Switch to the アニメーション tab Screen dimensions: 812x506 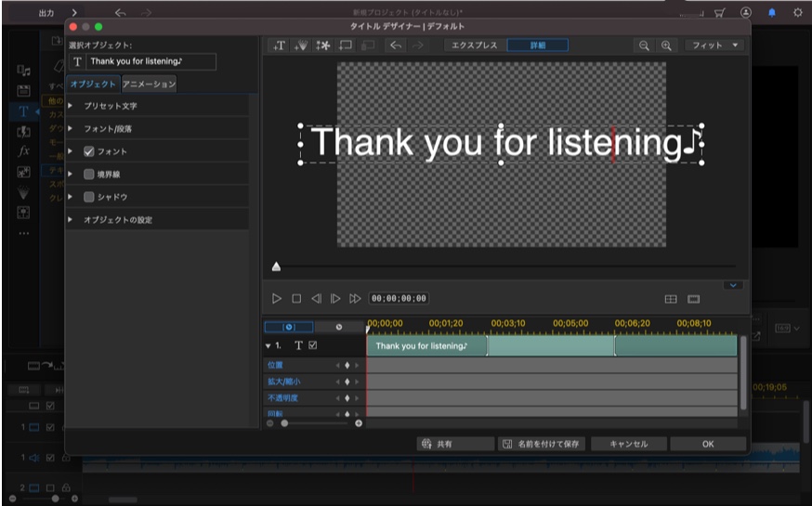tap(150, 84)
